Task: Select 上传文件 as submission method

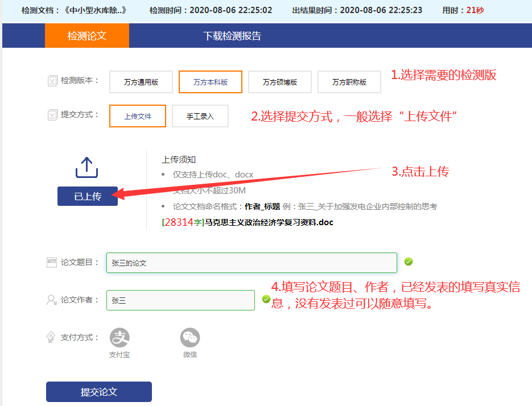Action: coord(137,115)
